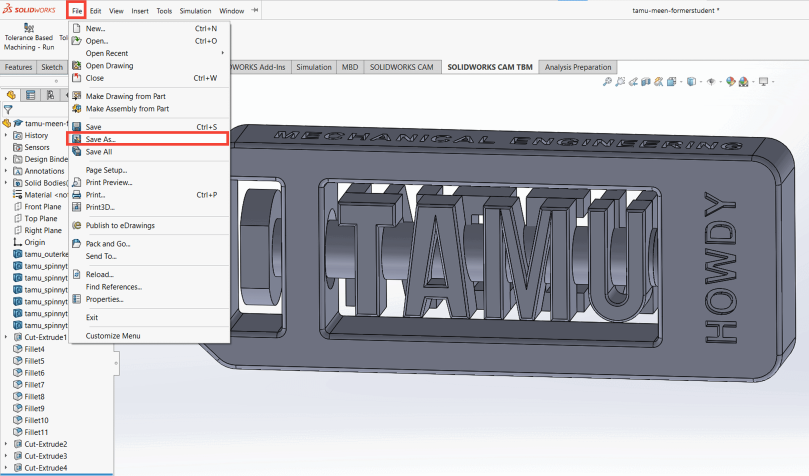Click the View Orientation cube icon
Viewport: 809px width, 476px height.
[671, 81]
